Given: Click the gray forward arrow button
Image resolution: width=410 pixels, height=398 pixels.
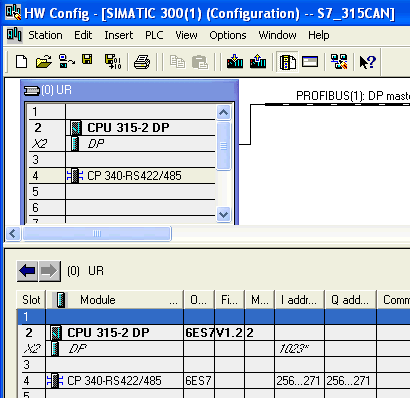Looking at the screenshot, I should pyautogui.click(x=49, y=271).
